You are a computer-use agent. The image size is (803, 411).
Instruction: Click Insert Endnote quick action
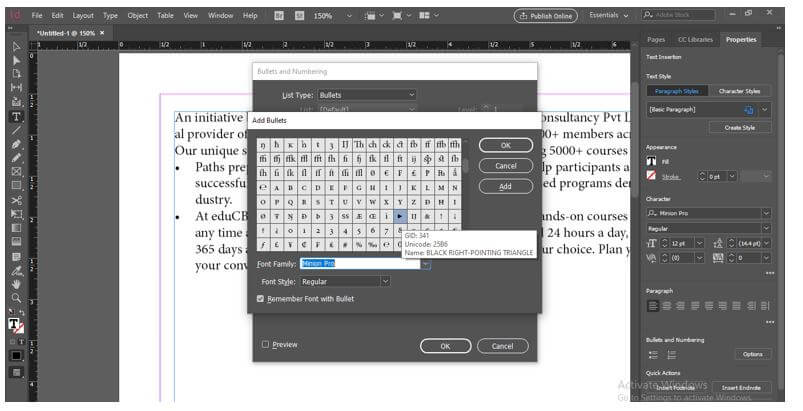point(741,388)
